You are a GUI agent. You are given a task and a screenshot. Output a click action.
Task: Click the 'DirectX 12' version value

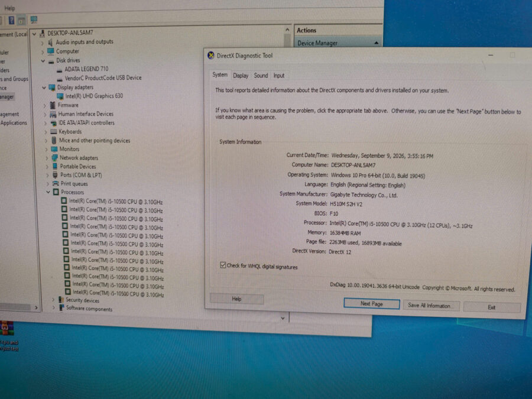tap(340, 252)
